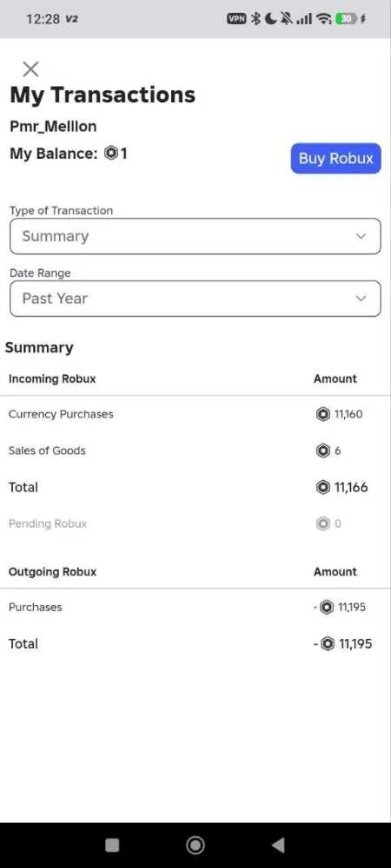The height and width of the screenshot is (868, 391).
Task: Open the Date Range Past Year dropdown
Action: (x=195, y=299)
